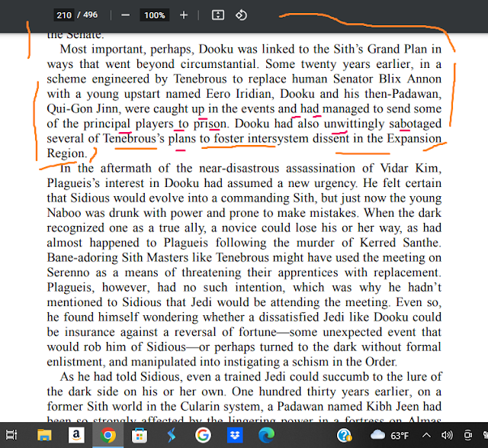Click the fit to page icon
The image size is (488, 448).
218,15
